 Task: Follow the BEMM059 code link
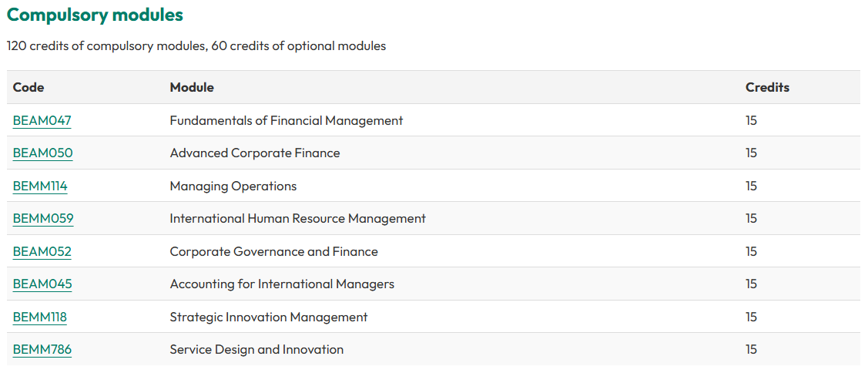43,218
